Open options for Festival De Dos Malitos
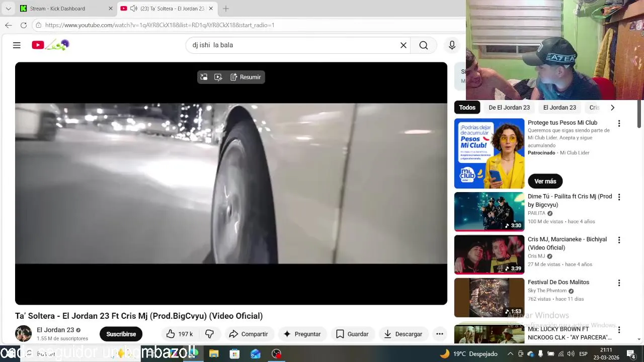 click(x=619, y=283)
